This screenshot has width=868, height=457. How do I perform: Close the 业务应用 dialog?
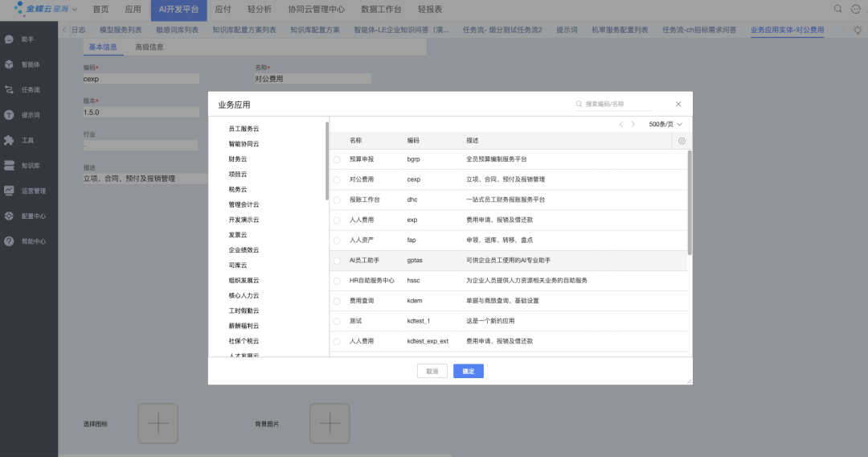pyautogui.click(x=678, y=104)
